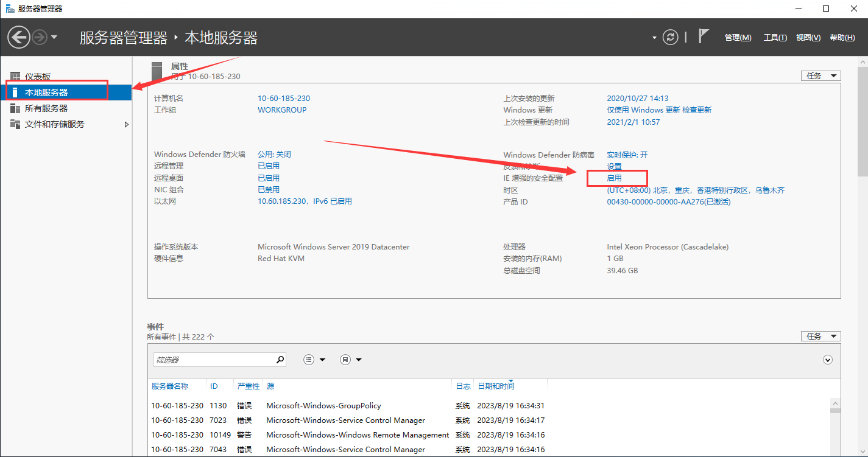Click the back navigation arrow
The height and width of the screenshot is (457, 868).
[18, 37]
